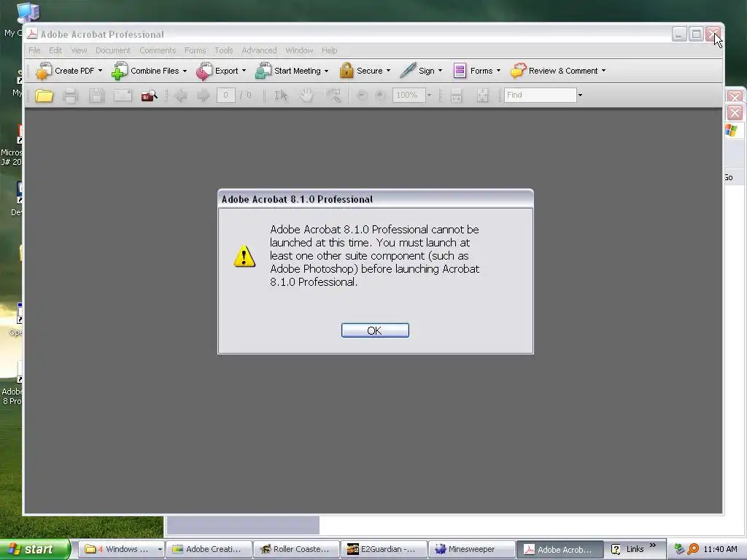The image size is (747, 560).
Task: Select the Marquee Zoom tool
Action: point(333,96)
